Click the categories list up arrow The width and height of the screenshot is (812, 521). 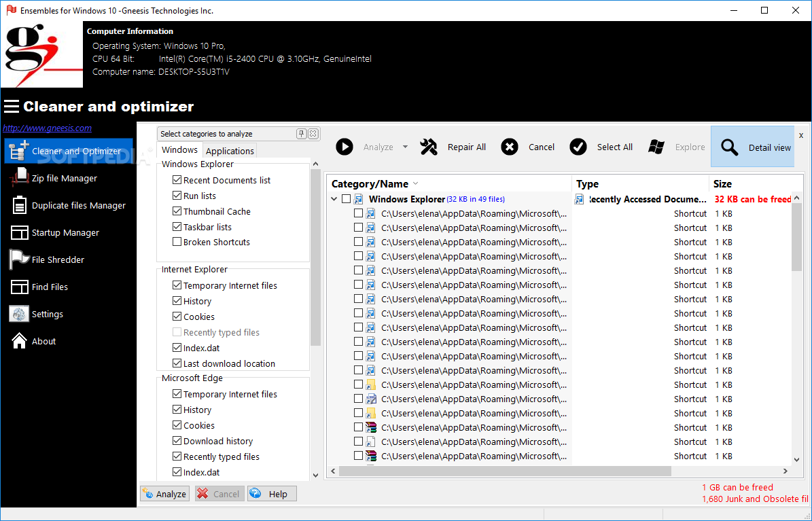315,164
